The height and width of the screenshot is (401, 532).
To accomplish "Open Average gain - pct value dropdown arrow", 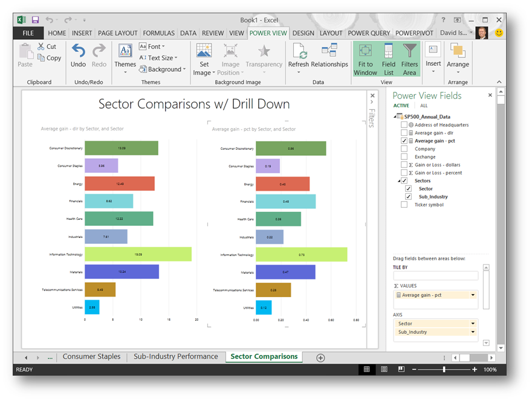I will pyautogui.click(x=473, y=295).
